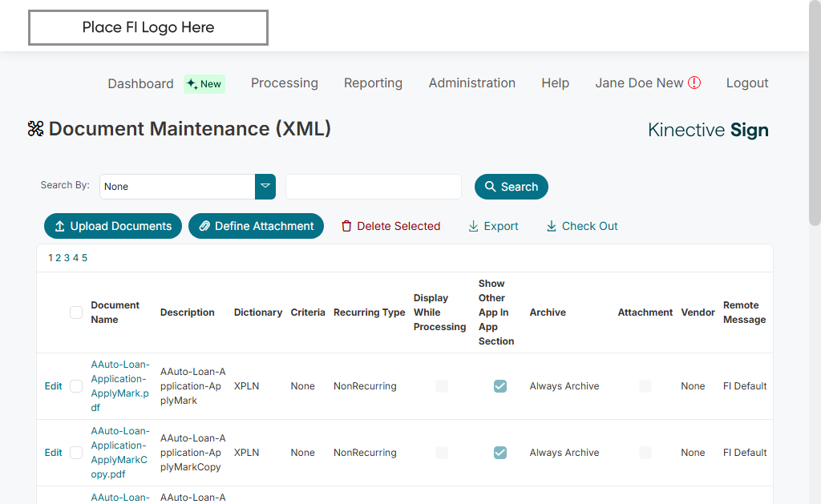Open the Search By dropdown arrow

265,187
